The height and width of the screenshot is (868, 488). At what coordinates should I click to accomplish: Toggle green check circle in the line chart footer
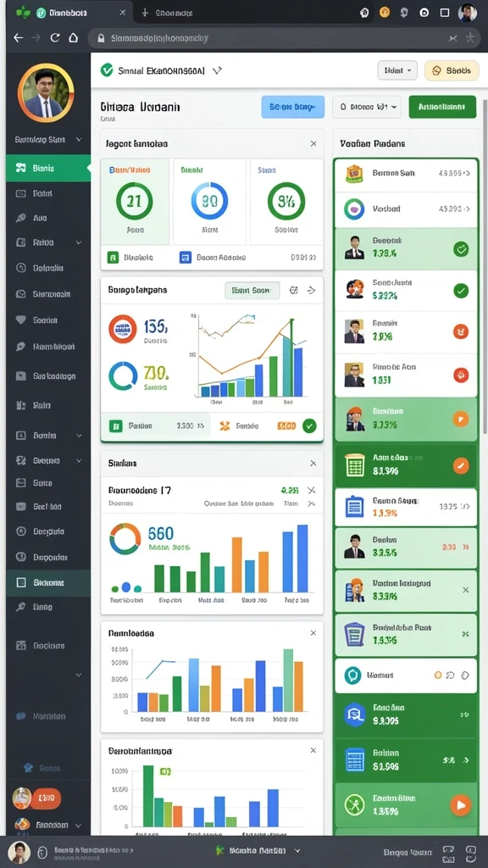pos(310,426)
